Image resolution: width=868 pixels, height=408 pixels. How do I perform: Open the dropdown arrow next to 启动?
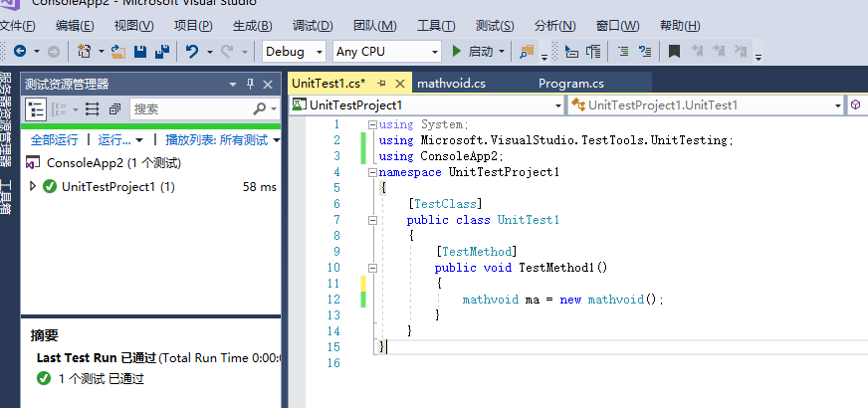point(502,52)
